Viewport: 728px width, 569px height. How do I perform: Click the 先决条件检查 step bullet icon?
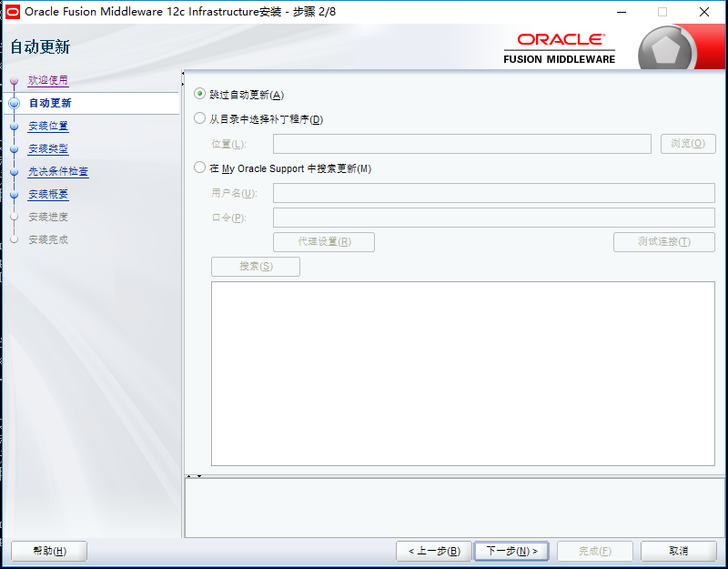(15, 172)
